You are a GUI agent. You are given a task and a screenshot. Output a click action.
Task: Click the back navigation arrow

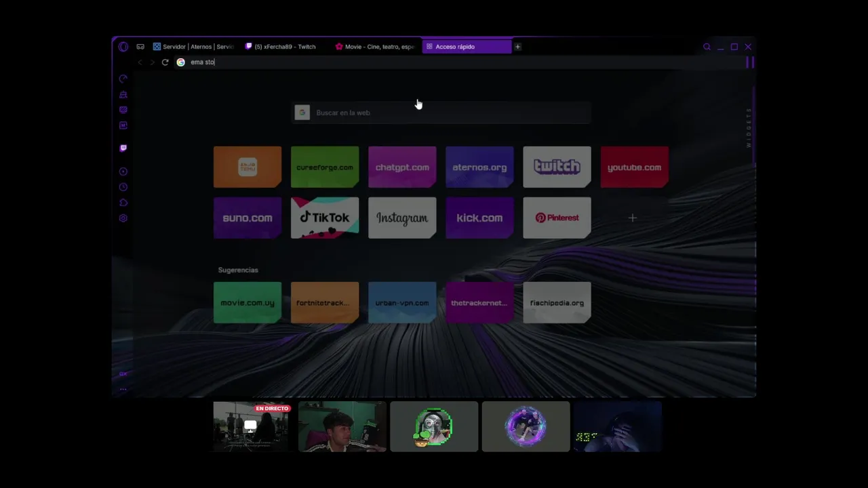click(140, 62)
